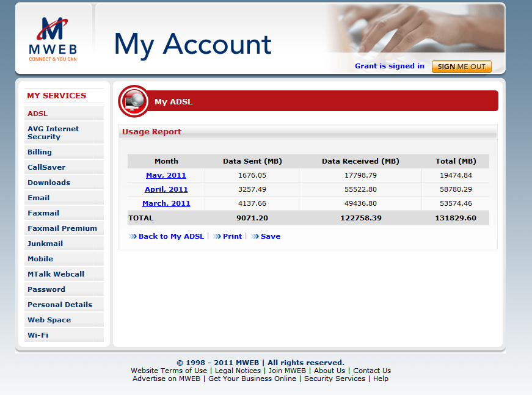The height and width of the screenshot is (395, 532).
Task: Go to Personal Details
Action: (60, 305)
